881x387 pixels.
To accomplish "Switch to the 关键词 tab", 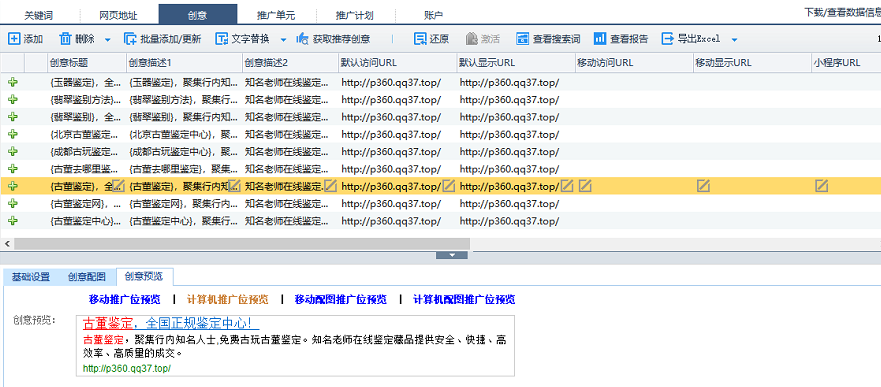I will (x=40, y=15).
